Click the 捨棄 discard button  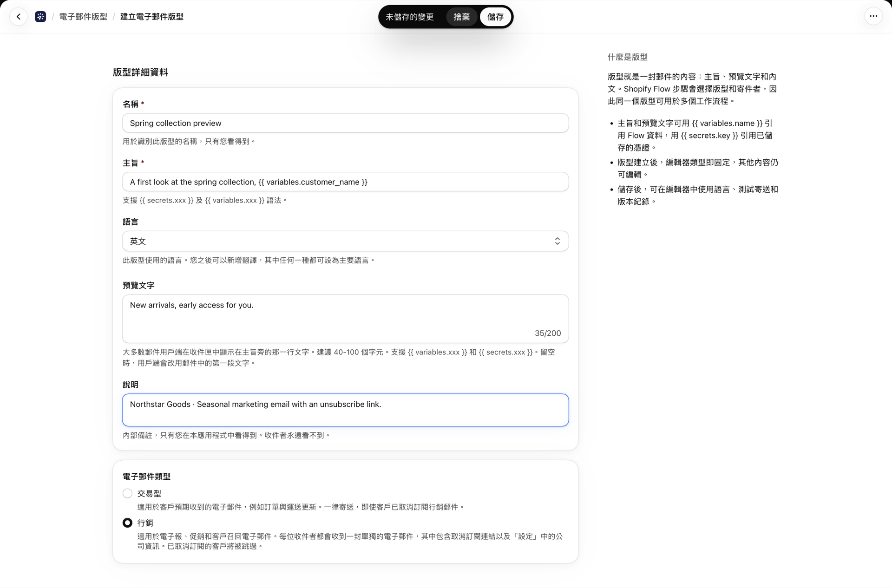click(x=461, y=17)
